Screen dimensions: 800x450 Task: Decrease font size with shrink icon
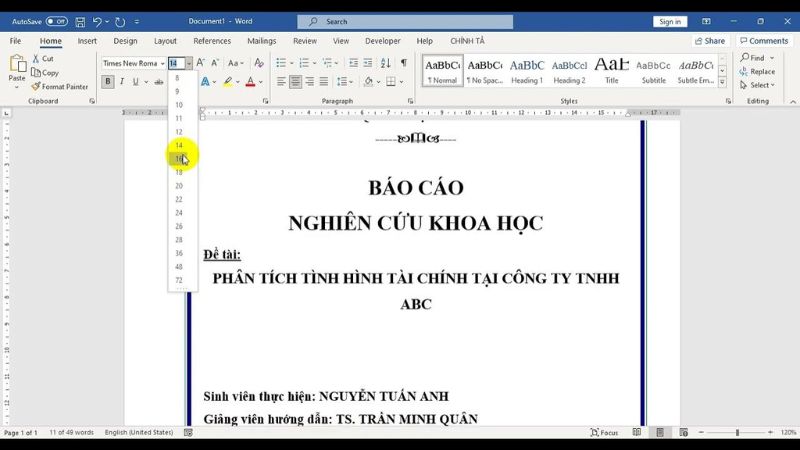tap(215, 63)
